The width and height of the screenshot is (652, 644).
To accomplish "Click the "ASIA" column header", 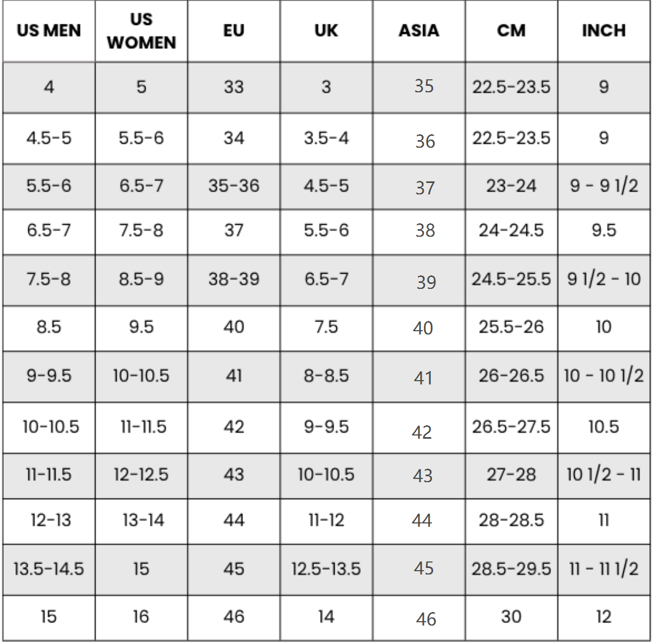I will (x=418, y=31).
